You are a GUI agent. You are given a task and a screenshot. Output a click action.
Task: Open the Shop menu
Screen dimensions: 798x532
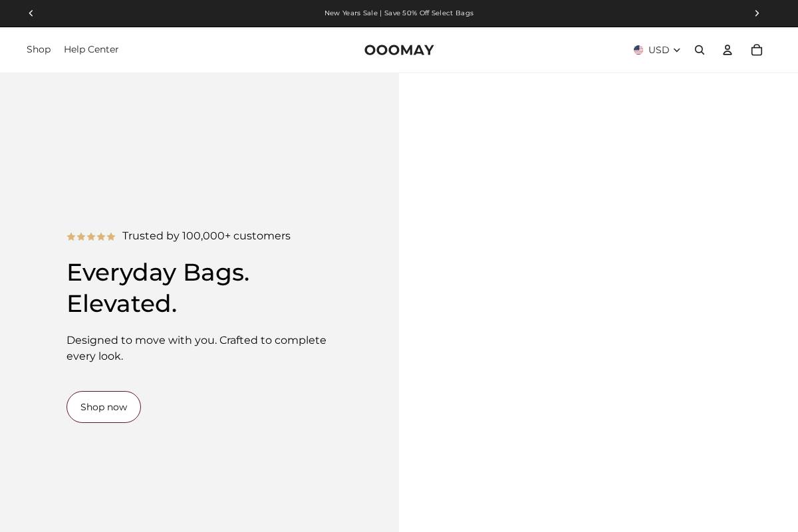[39, 50]
